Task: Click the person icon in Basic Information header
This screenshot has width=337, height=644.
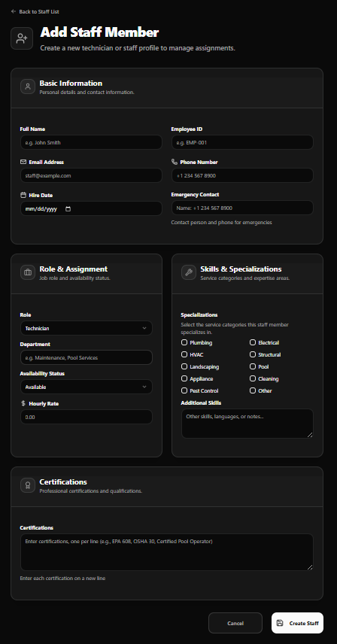Action: pos(28,87)
